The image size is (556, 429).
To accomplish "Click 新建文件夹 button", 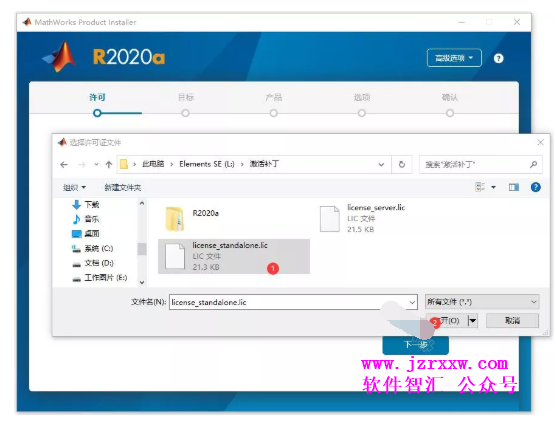I will point(123,187).
